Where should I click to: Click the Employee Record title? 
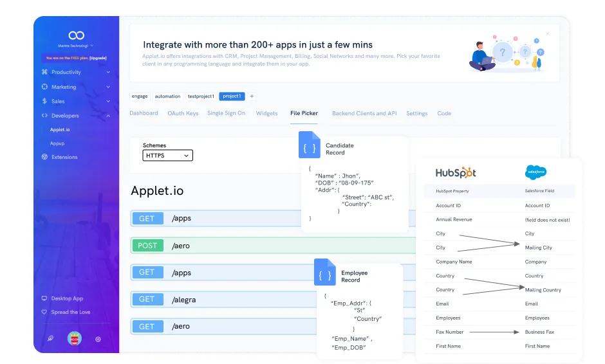[x=354, y=276]
